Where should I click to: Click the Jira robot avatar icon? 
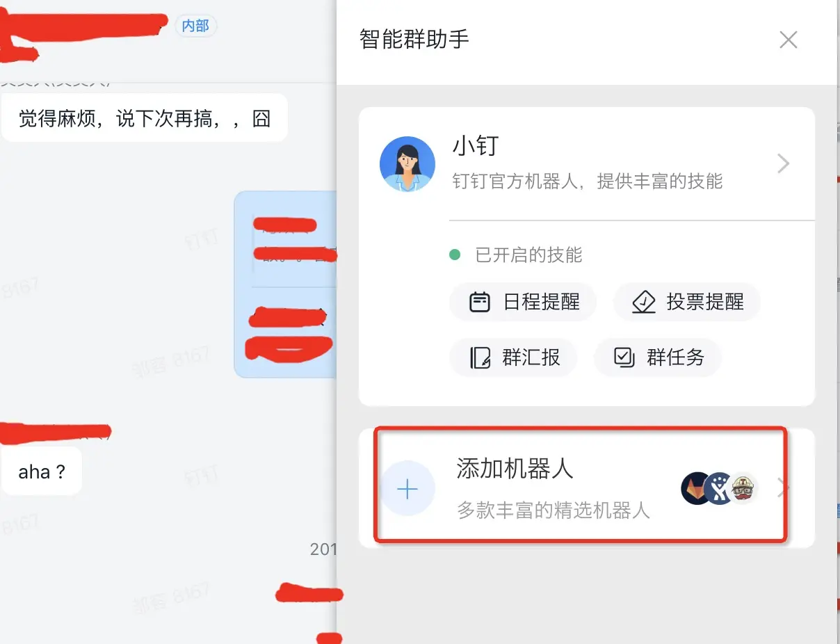point(719,488)
